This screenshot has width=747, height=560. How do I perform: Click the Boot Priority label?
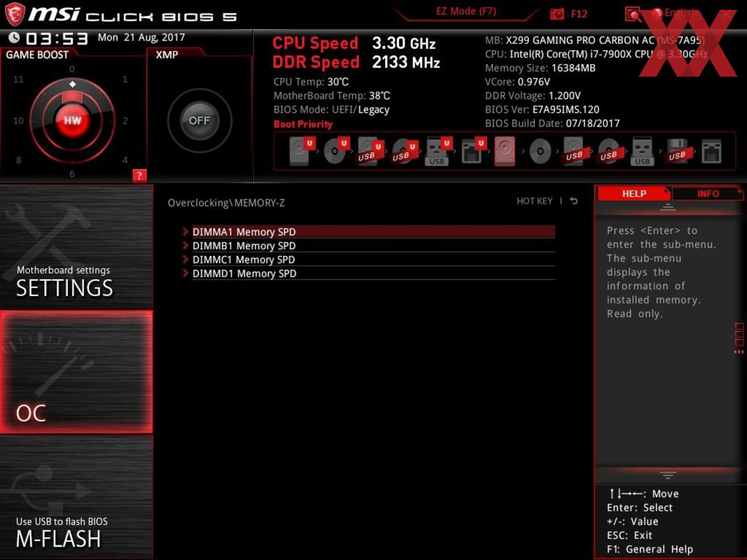(303, 124)
